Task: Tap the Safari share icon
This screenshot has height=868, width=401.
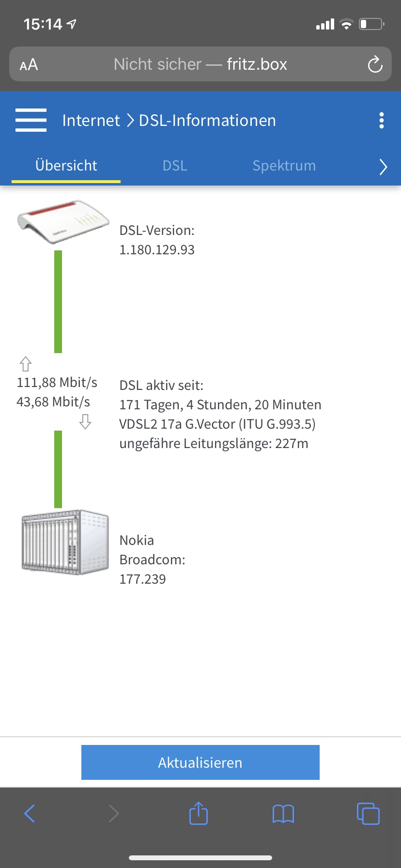Action: click(x=199, y=813)
